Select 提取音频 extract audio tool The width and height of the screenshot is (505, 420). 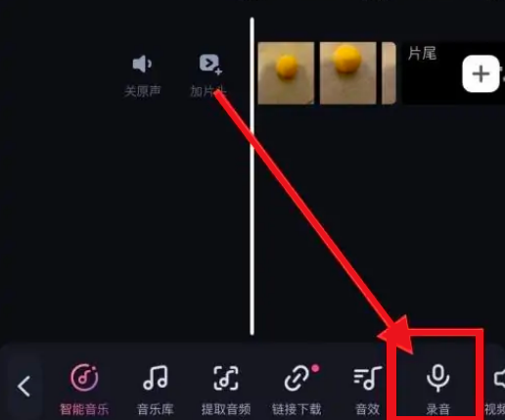226,378
